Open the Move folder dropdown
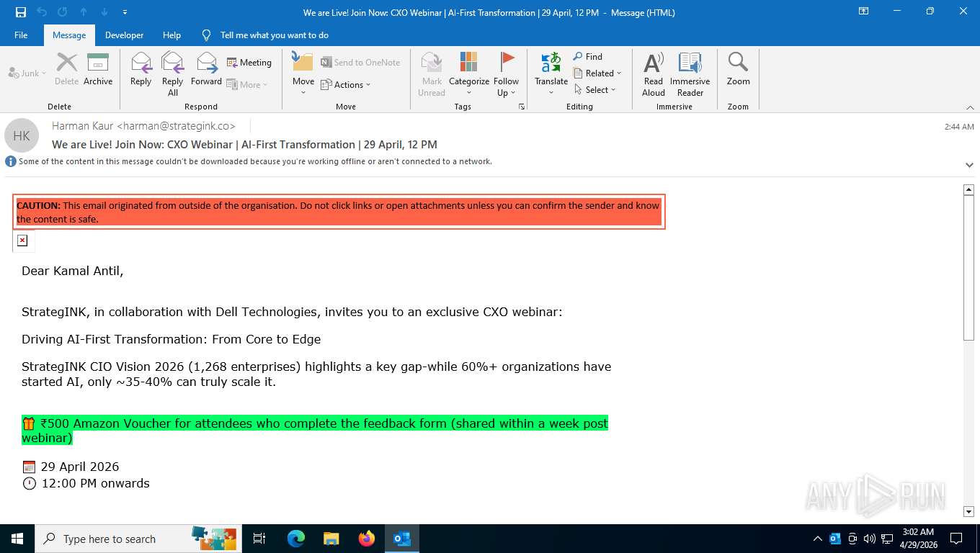The width and height of the screenshot is (980, 553). (303, 74)
